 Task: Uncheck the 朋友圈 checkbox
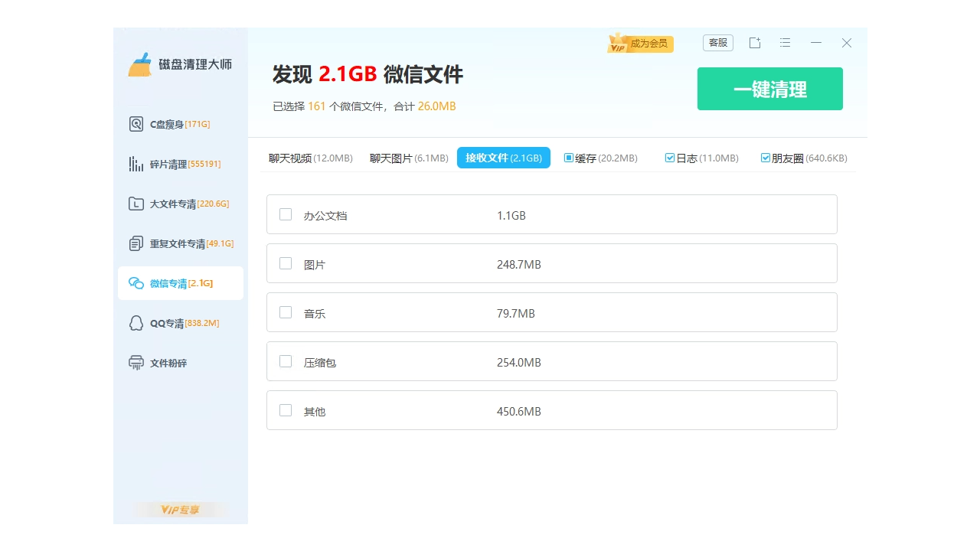coord(765,157)
